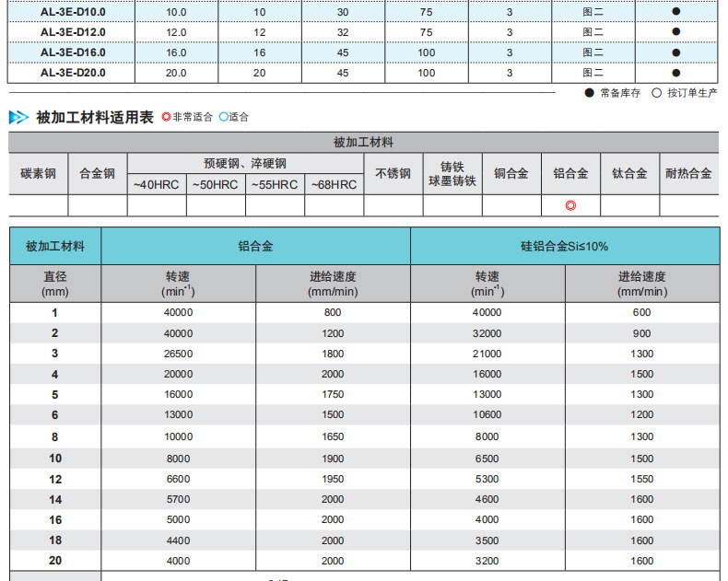Click the 铜合金 column header
The height and width of the screenshot is (581, 728).
pyautogui.click(x=511, y=173)
